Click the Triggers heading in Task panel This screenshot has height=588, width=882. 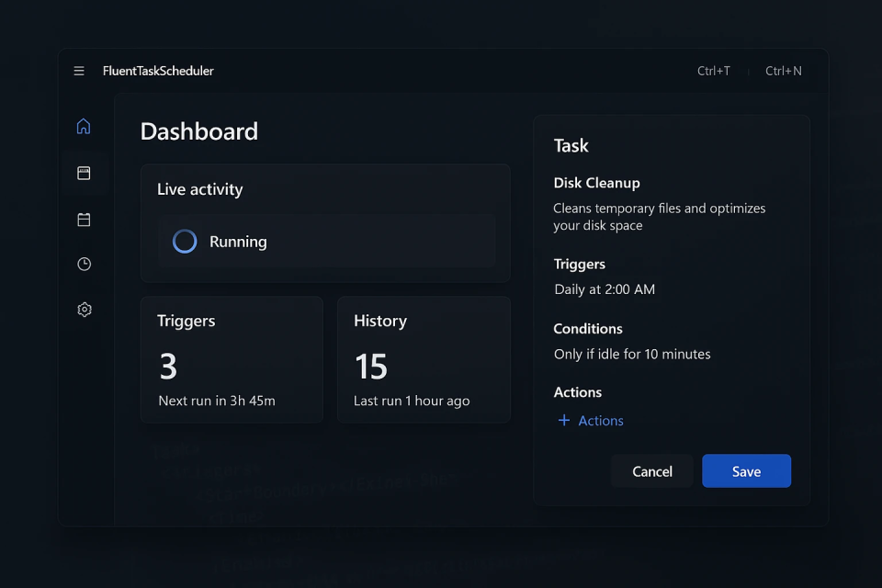point(580,265)
